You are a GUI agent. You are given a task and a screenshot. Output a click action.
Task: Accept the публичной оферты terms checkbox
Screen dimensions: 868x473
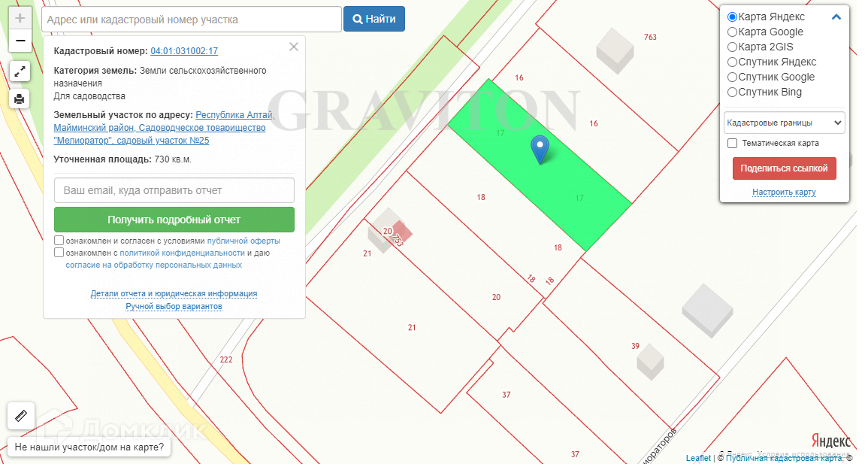coord(59,241)
